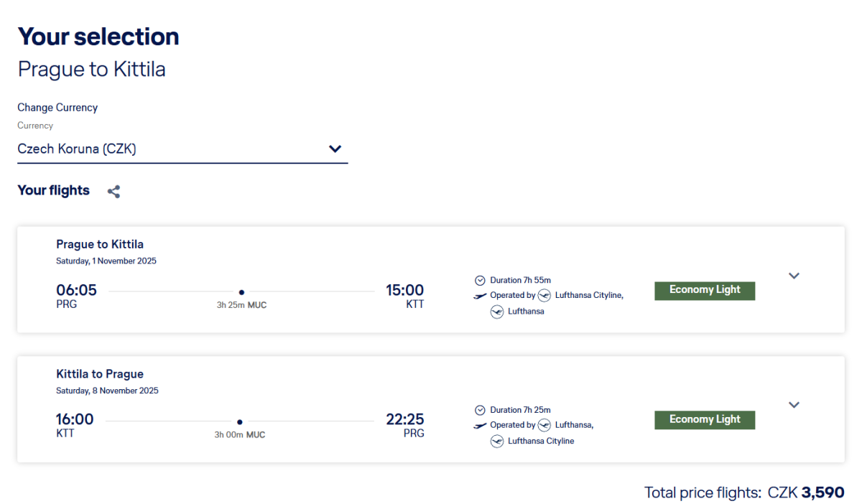Click the clock icon for 7h 55m duration
This screenshot has height=504, width=862.
click(x=480, y=280)
